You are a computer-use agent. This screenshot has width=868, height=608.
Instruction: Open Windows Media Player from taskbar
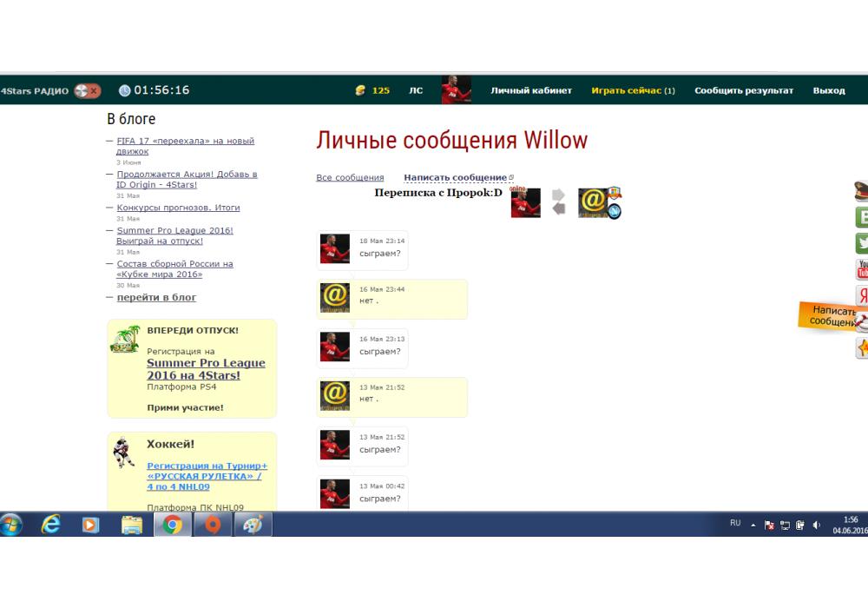tap(90, 525)
